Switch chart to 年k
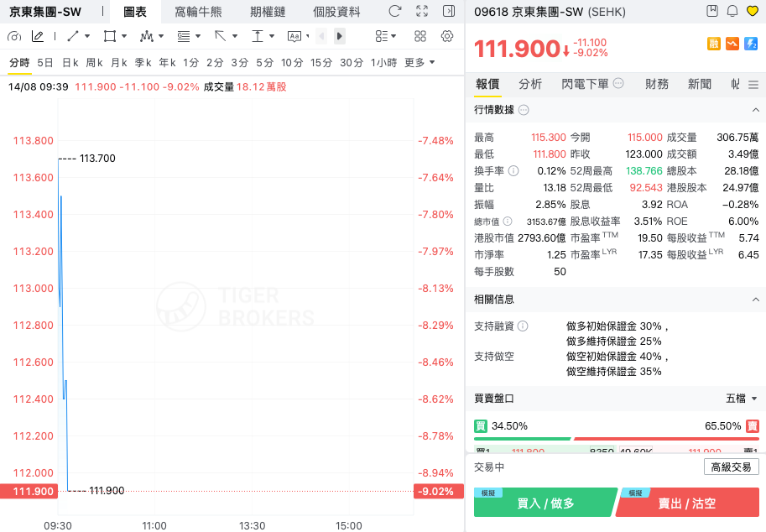This screenshot has height=532, width=766. pyautogui.click(x=167, y=63)
